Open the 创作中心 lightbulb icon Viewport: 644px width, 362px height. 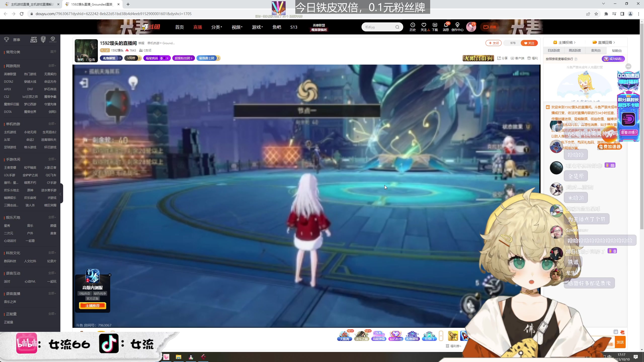pyautogui.click(x=457, y=27)
